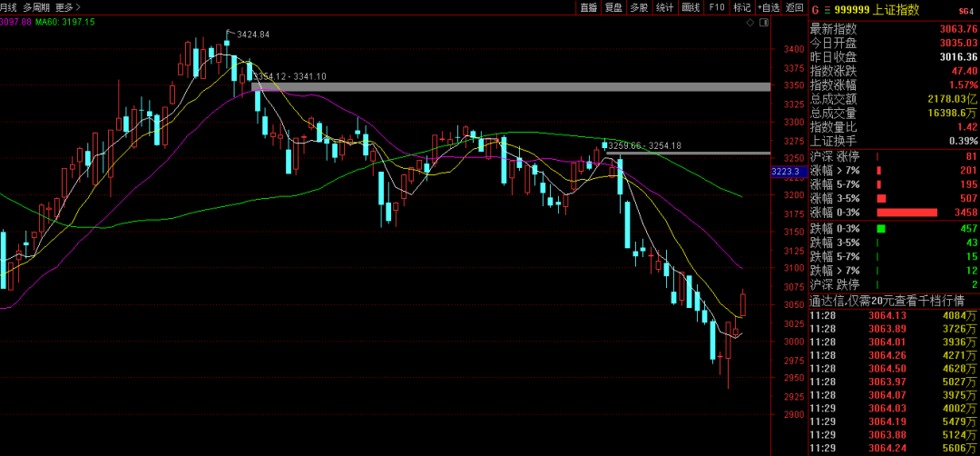The height and width of the screenshot is (456, 980).
Task: Click the 跌幅 3-5% row count 43
Action: [971, 243]
